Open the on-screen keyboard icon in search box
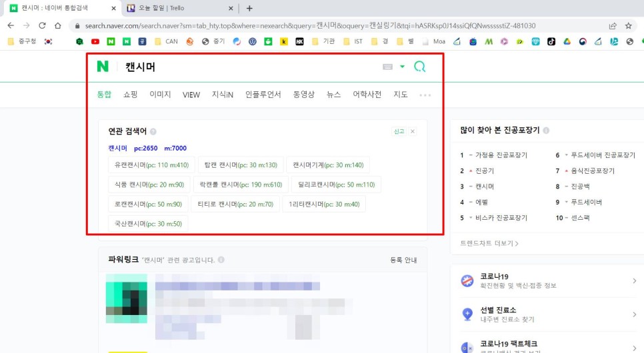 coord(387,67)
